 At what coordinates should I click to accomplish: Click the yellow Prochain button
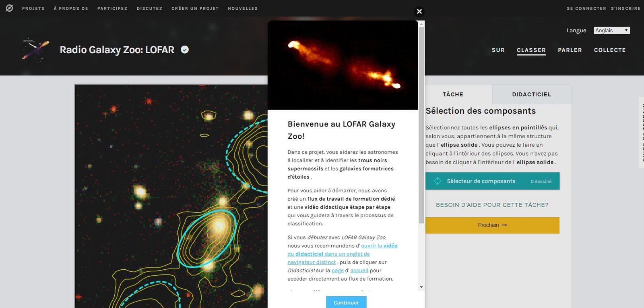point(493,225)
